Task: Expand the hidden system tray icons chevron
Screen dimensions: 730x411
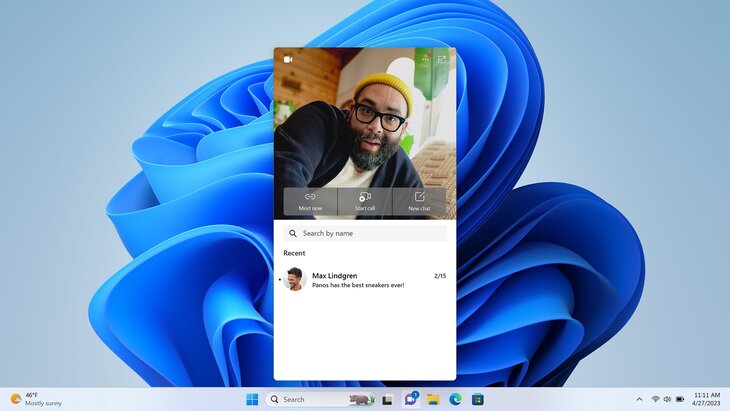Action: click(x=639, y=399)
